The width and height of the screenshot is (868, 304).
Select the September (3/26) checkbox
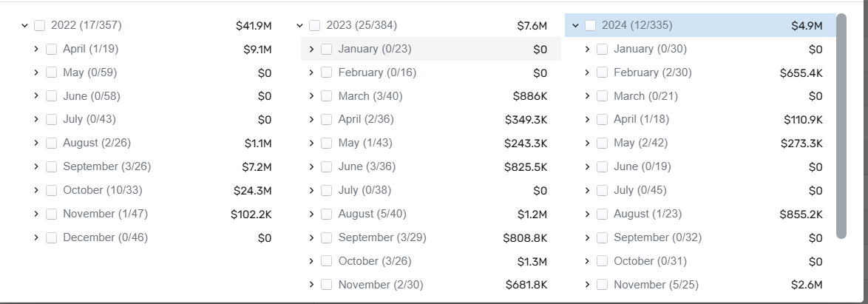point(52,166)
